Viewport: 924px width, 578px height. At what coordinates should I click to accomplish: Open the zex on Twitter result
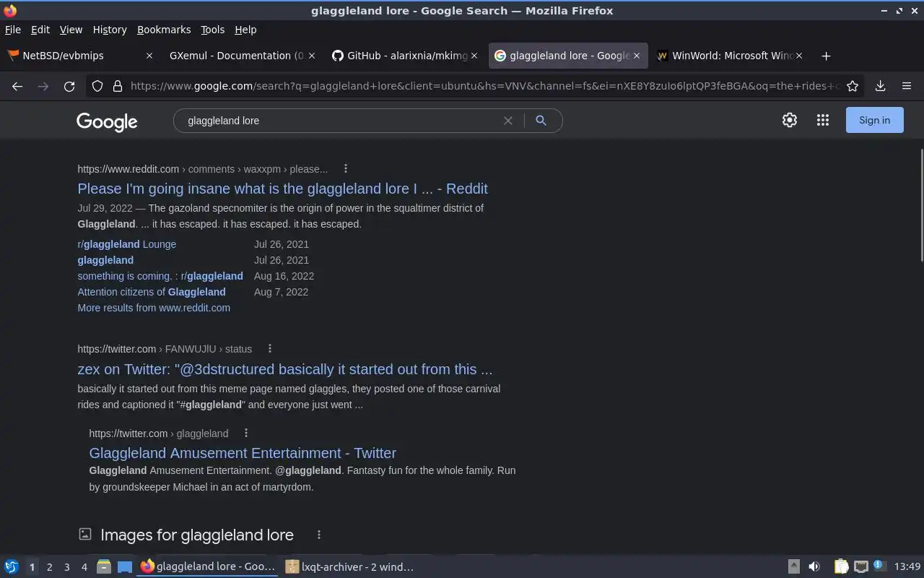(x=285, y=369)
